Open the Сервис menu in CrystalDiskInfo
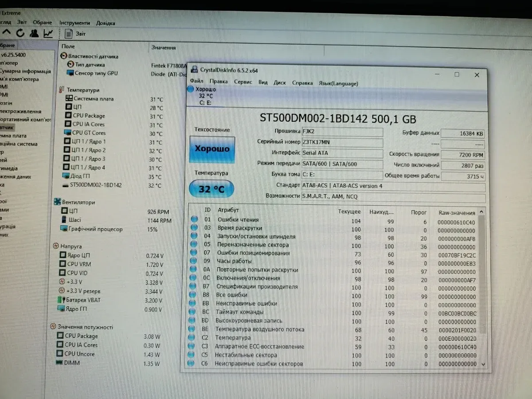This screenshot has width=532, height=399. pos(243,82)
